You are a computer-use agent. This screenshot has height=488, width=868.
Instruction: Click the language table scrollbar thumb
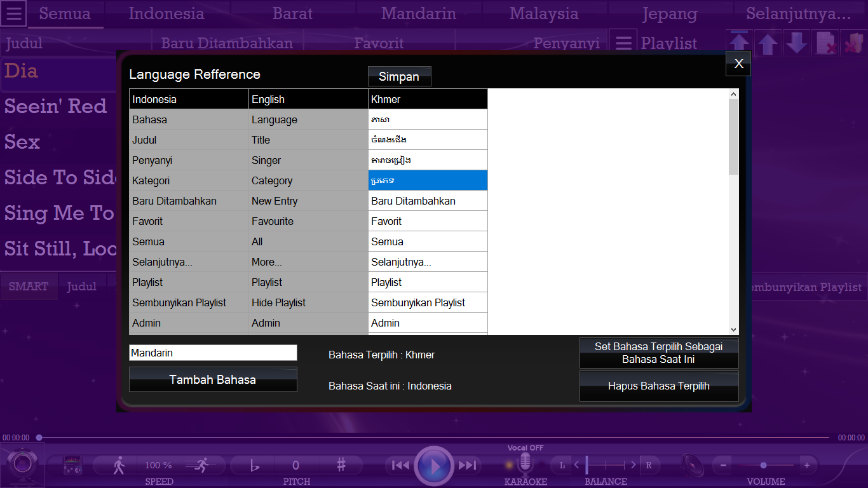coord(734,137)
